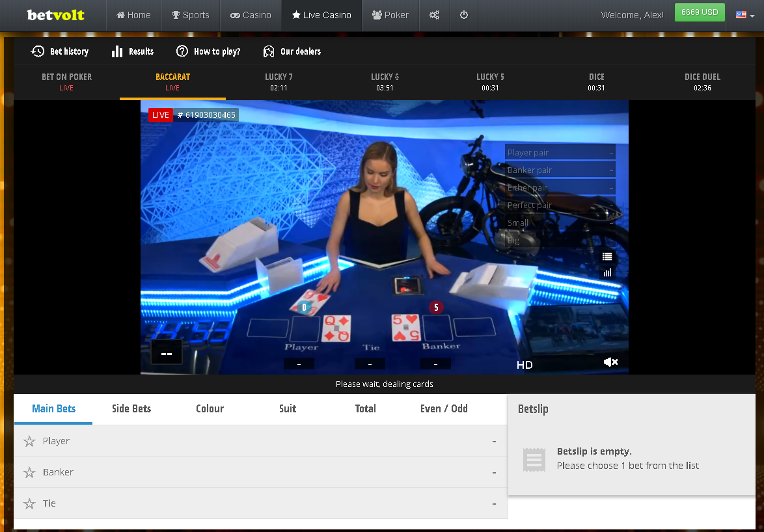Switch to the Side Bets tab

[x=131, y=408]
